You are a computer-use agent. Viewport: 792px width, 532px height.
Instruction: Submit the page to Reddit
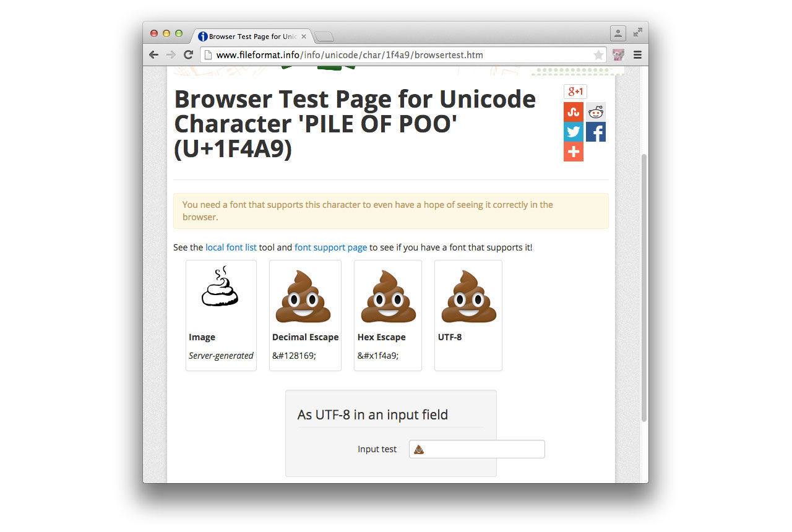pyautogui.click(x=595, y=111)
